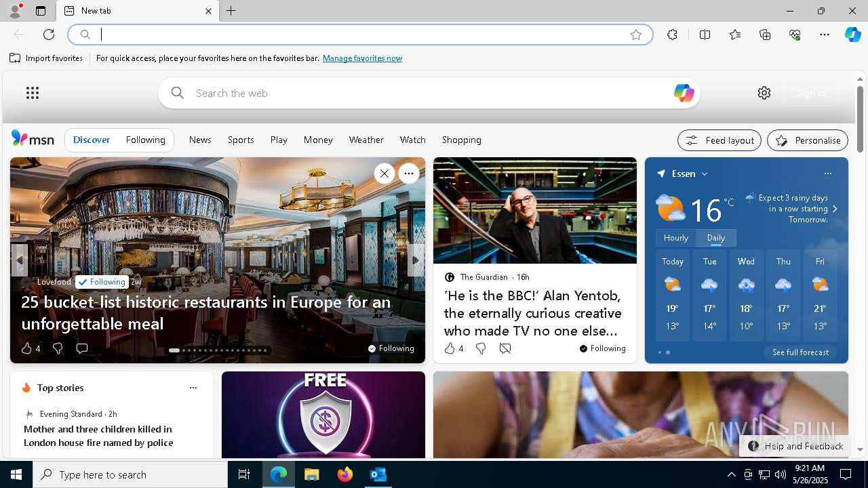This screenshot has width=868, height=488.
Task: Show hidden system tray icons
Action: [731, 474]
